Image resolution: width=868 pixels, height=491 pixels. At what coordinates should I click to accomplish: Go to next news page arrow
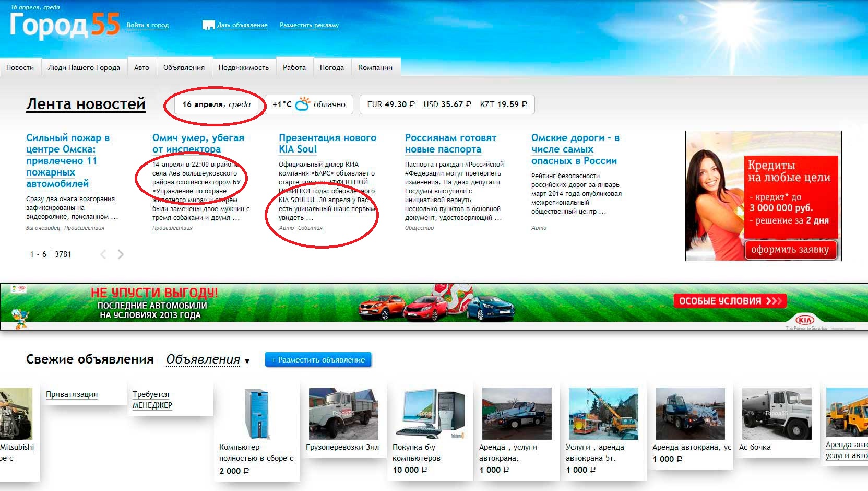click(x=121, y=254)
